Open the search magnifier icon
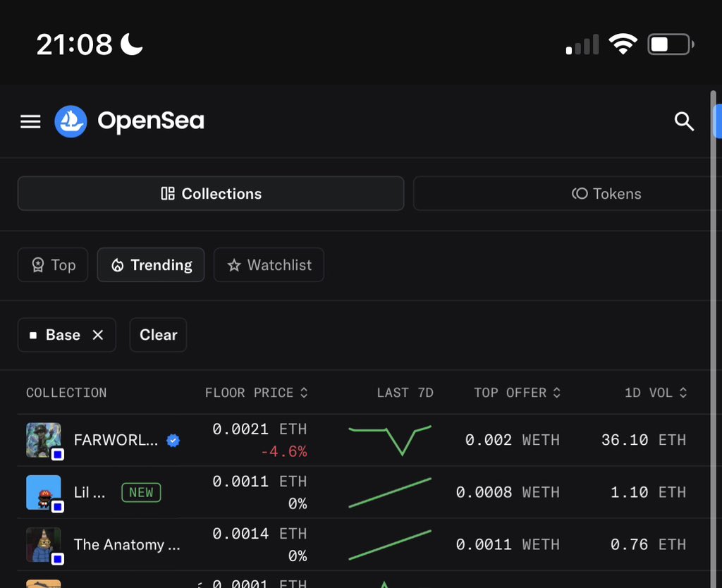The width and height of the screenshot is (722, 588). pos(683,121)
